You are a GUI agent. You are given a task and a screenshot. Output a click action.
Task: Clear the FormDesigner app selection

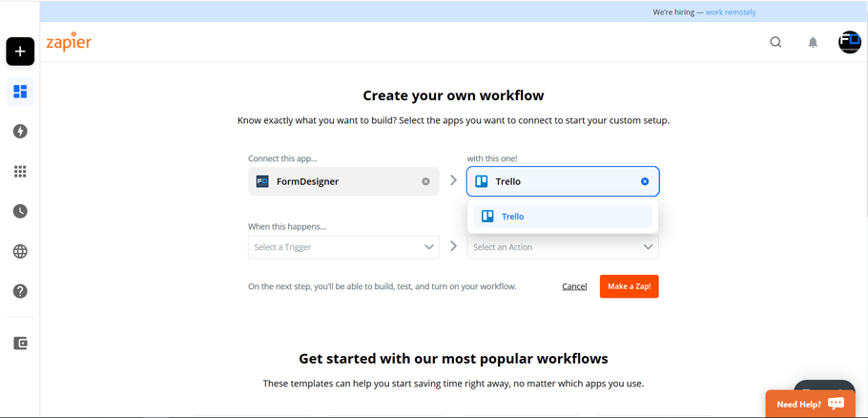(425, 181)
